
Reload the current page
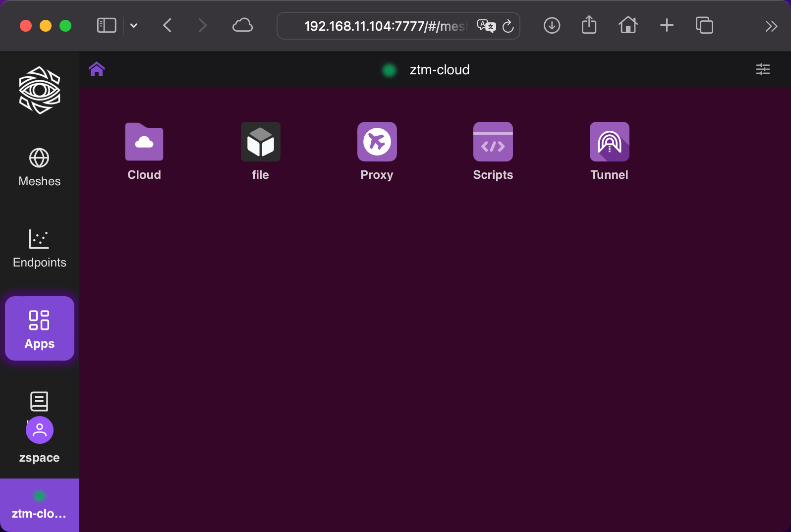[508, 26]
